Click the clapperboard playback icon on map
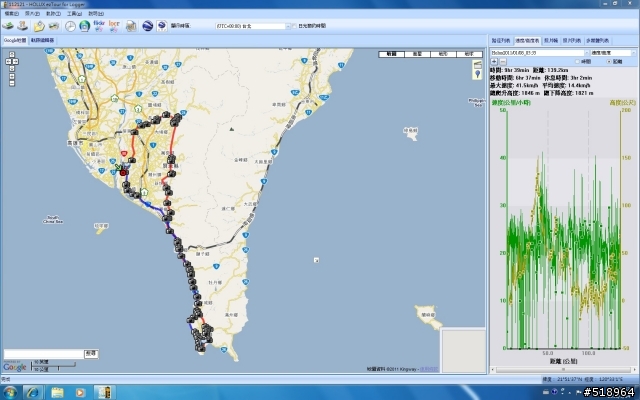The image size is (640, 400). [477, 65]
